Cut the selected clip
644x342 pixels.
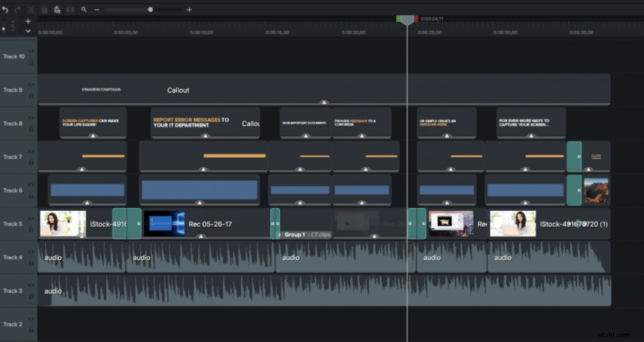coord(31,10)
